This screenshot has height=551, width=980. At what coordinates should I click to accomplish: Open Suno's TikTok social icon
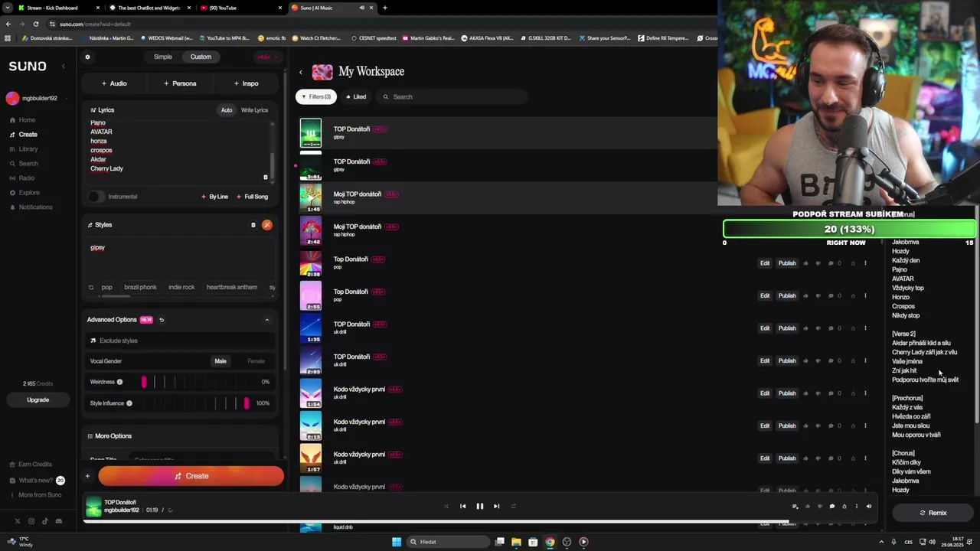pyautogui.click(x=44, y=521)
